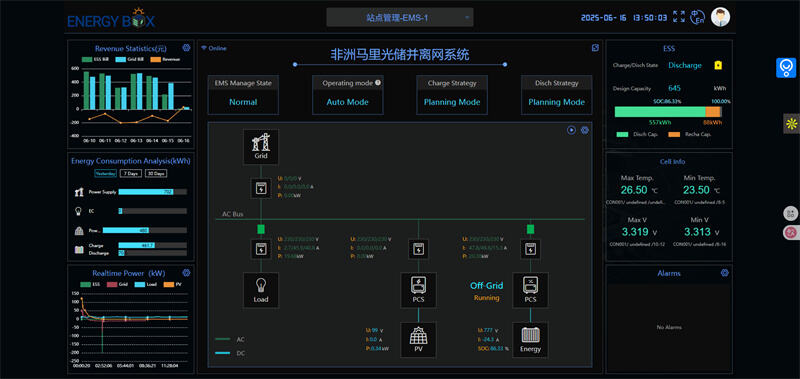Toggle the green switch above Energy PCS meter

point(531,229)
